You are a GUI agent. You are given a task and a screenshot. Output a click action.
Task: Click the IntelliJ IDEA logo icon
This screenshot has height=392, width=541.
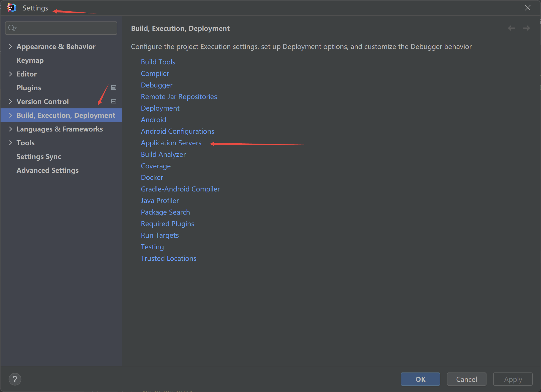(11, 8)
